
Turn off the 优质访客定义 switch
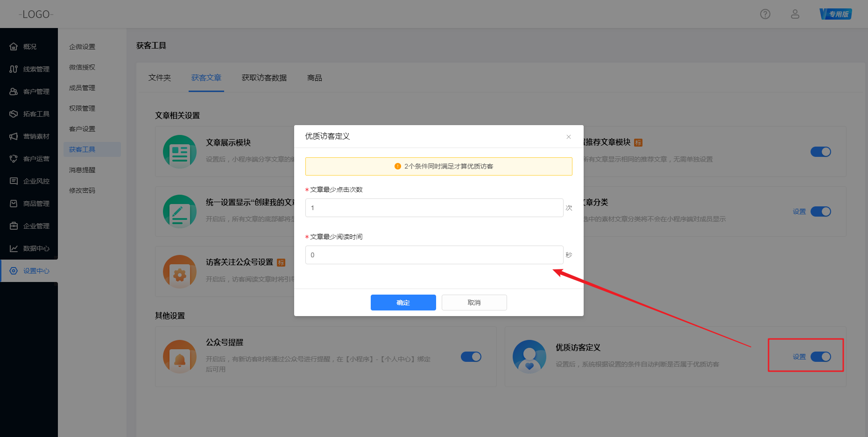click(821, 357)
